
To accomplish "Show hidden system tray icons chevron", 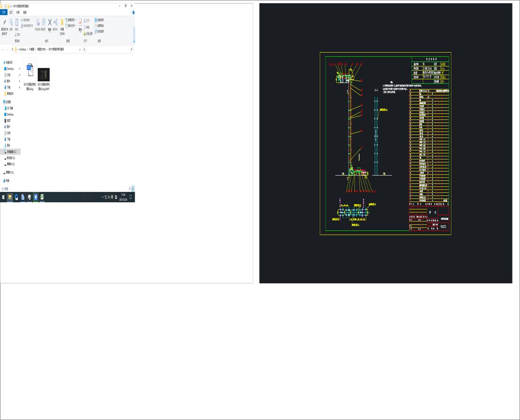I will pyautogui.click(x=103, y=197).
